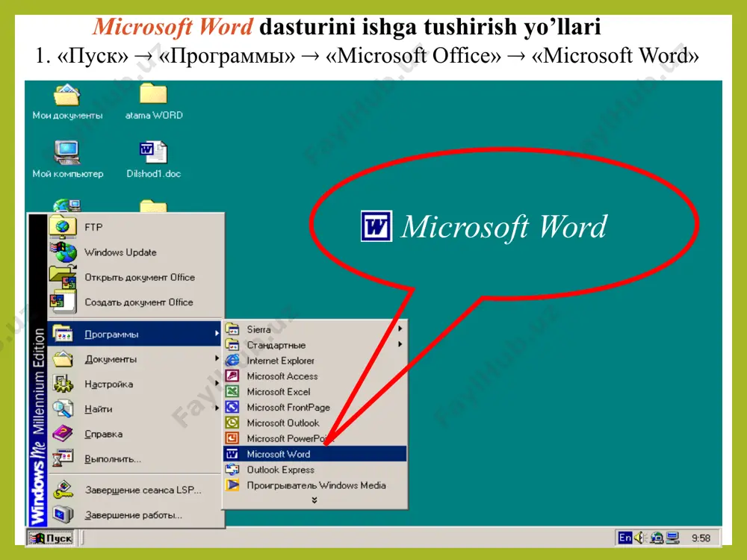Viewport: 747px width, 560px height.
Task: Launch Microsoft Word from the Programs menu
Action: coord(315,454)
